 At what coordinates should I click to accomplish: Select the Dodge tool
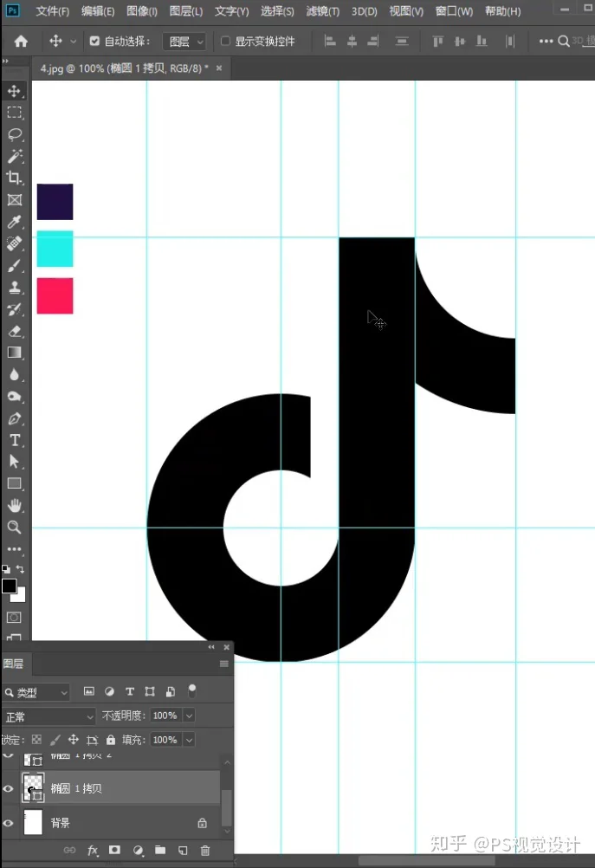[x=15, y=397]
